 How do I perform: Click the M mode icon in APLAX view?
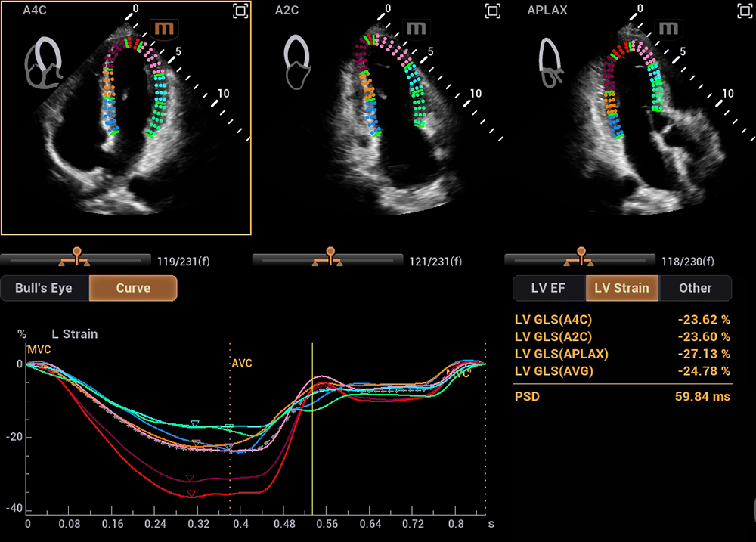point(668,29)
